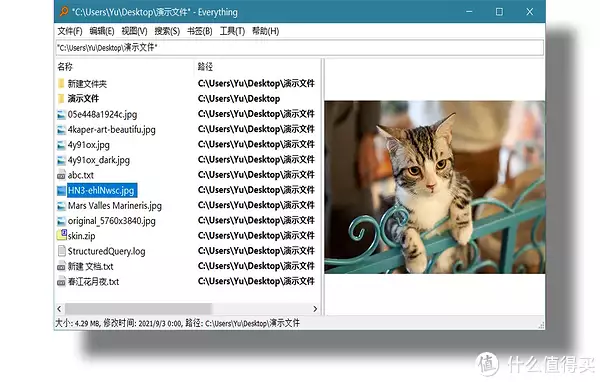Click the 新建文件夹 folder icon
The width and height of the screenshot is (600, 382).
tap(61, 83)
